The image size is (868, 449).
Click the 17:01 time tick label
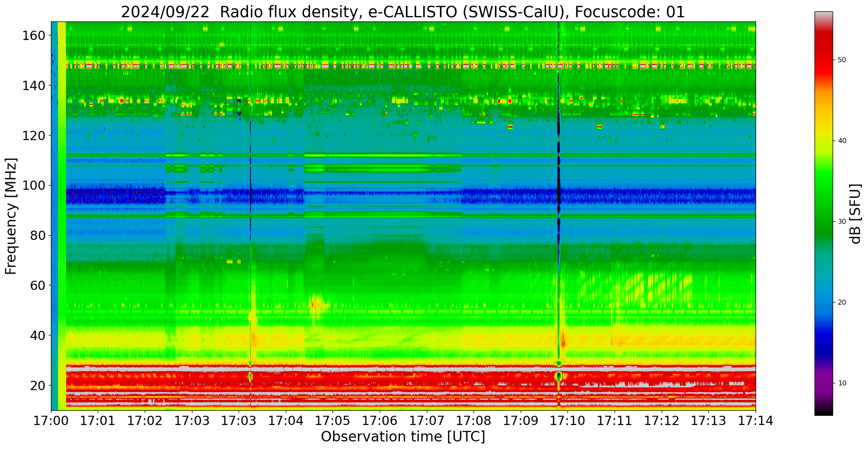pos(98,421)
